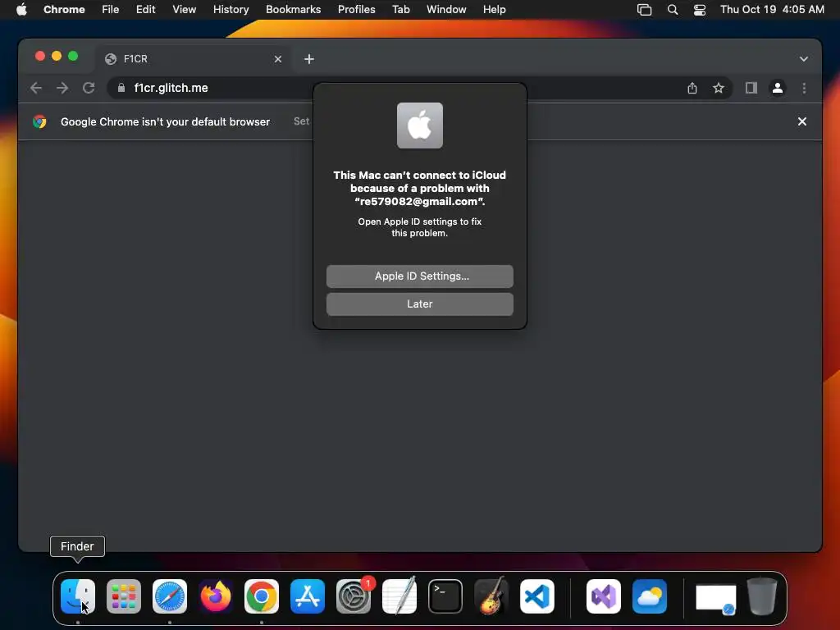Click the Set default button on infobar
This screenshot has width=840, height=630.
[302, 121]
